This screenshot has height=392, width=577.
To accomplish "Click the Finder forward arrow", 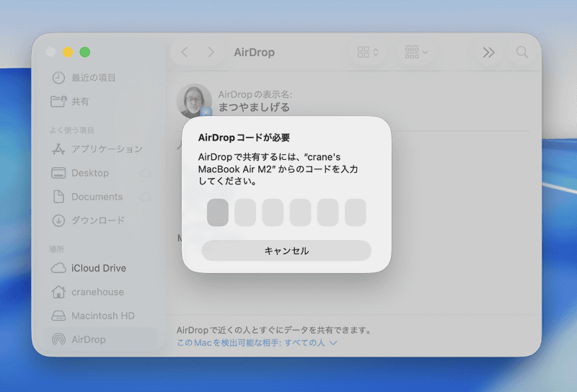I will point(211,52).
